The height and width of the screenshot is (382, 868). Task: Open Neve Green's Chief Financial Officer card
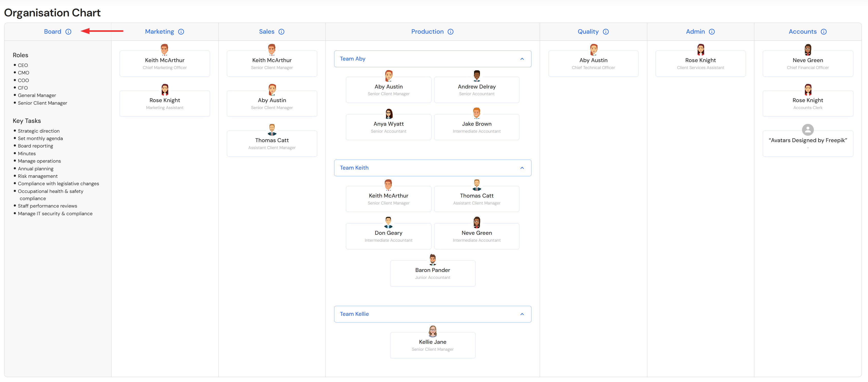807,64
